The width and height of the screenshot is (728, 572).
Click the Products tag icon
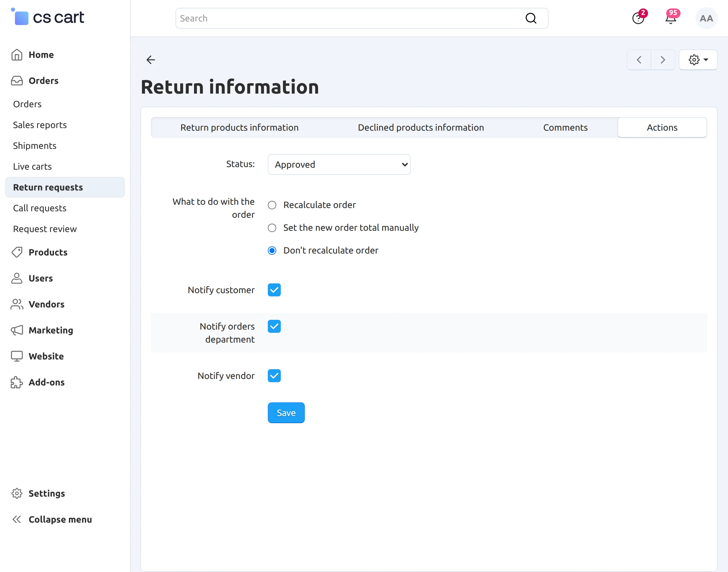tap(17, 252)
